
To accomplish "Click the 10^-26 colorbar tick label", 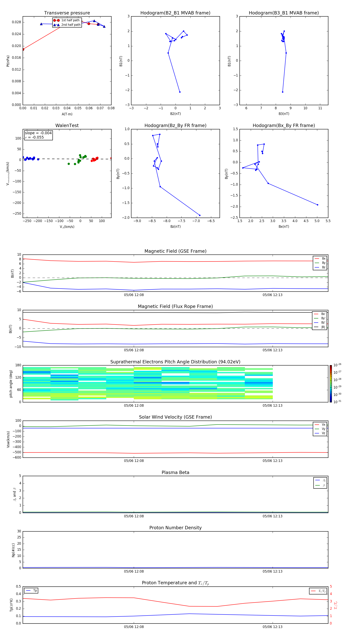I will coord(338,365).
